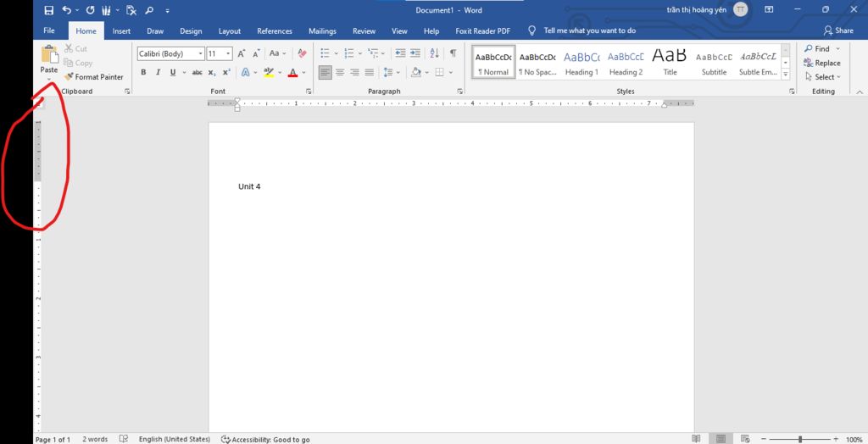Click the Share button
This screenshot has height=444, width=868.
[838, 31]
